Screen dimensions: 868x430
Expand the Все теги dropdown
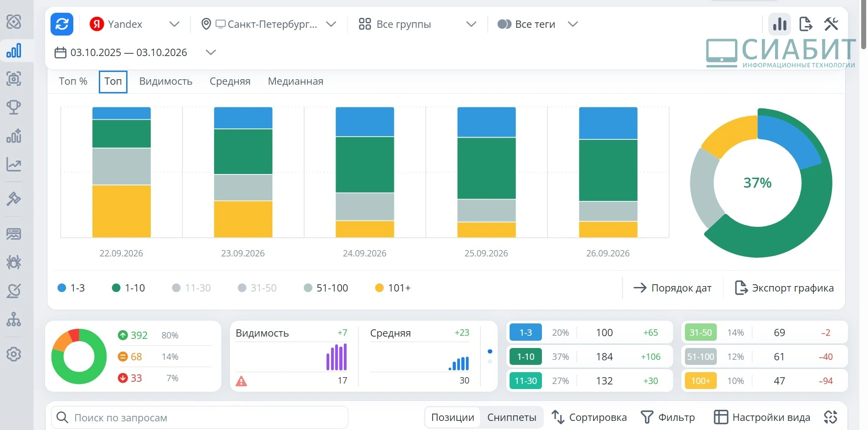tap(537, 24)
